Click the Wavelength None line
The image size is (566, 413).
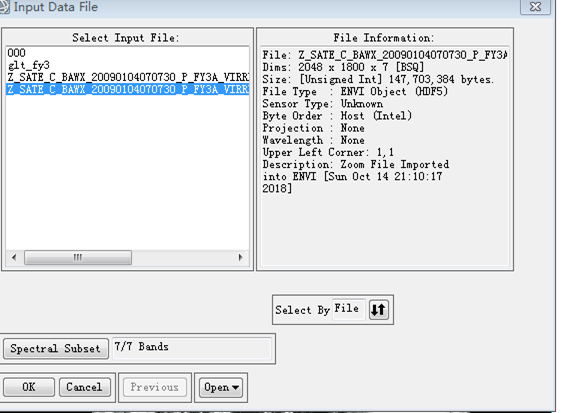313,140
